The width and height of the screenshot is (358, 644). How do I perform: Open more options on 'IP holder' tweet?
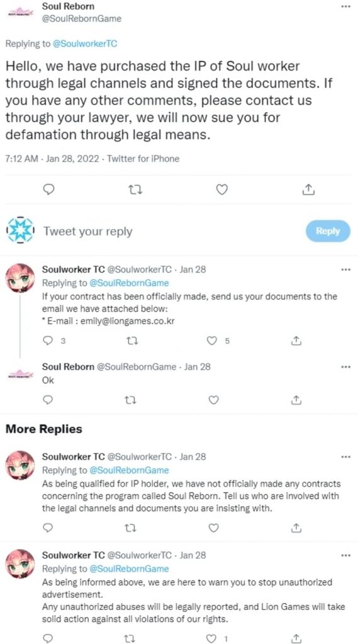point(346,457)
